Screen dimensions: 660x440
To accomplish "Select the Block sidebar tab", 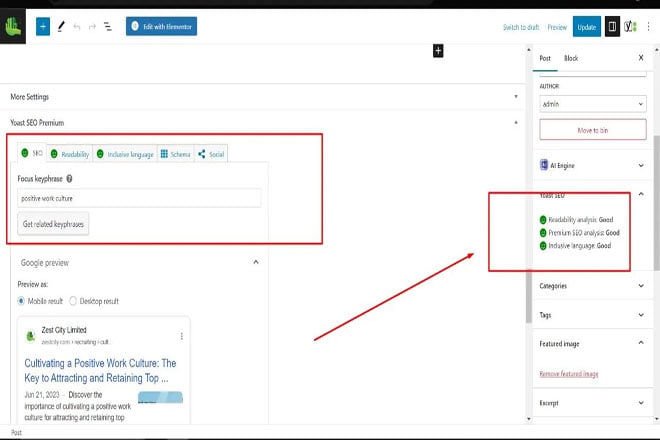I will [x=571, y=58].
